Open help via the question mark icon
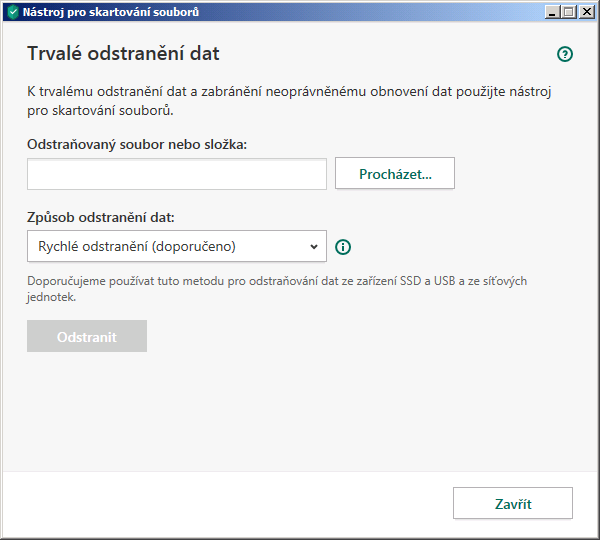 coord(565,54)
